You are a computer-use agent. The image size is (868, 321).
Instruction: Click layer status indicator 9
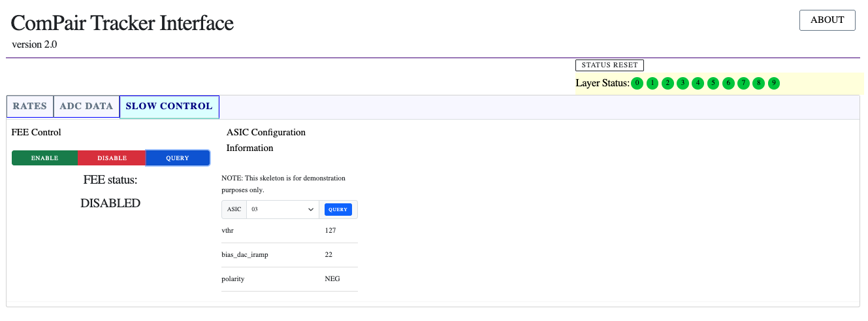tap(773, 83)
